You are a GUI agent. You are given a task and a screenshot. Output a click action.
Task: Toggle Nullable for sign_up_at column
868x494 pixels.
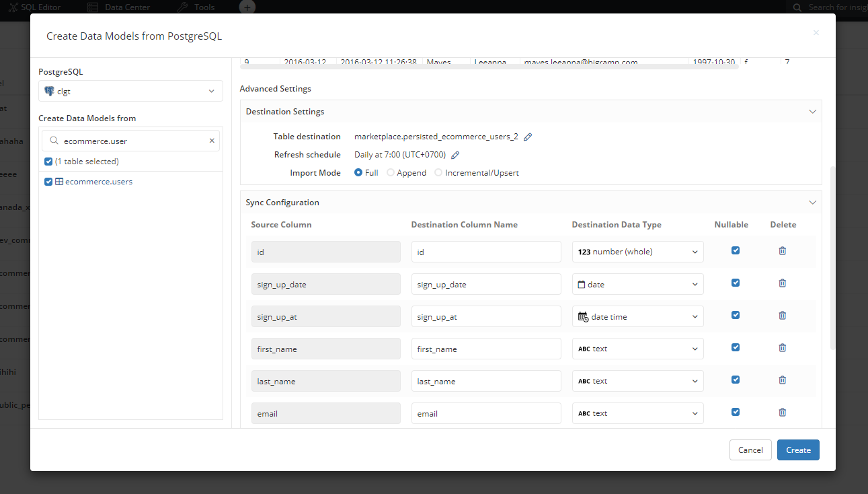coord(736,315)
